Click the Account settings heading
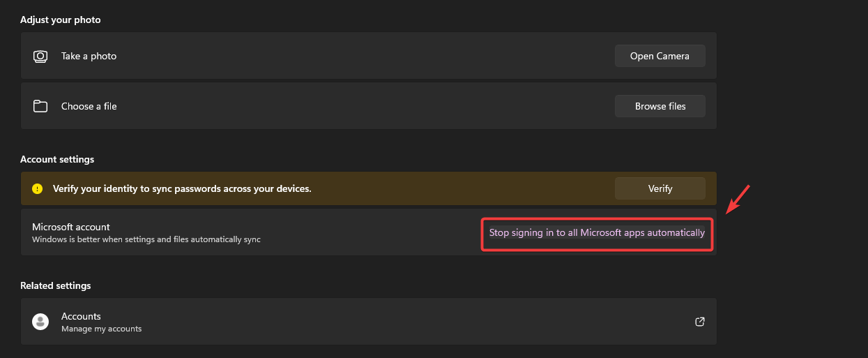 click(57, 159)
